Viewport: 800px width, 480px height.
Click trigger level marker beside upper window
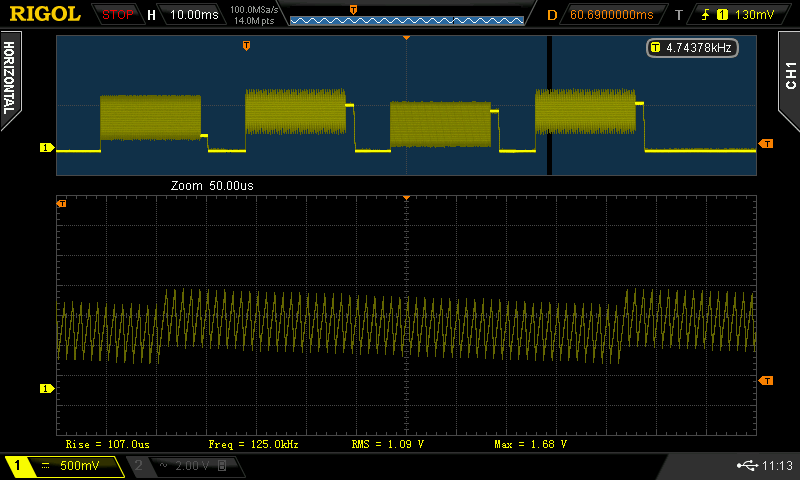(x=766, y=144)
